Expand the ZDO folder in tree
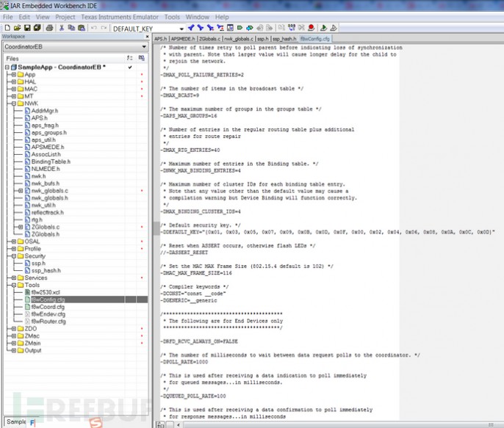Viewport: 504px width, 428px height. pyautogui.click(x=14, y=328)
